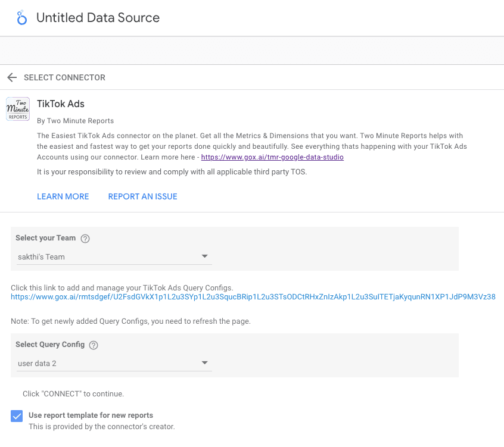Screen dimensions: 504x447
Task: Go back via SELECT CONNECTOR label
Action: [x=64, y=77]
